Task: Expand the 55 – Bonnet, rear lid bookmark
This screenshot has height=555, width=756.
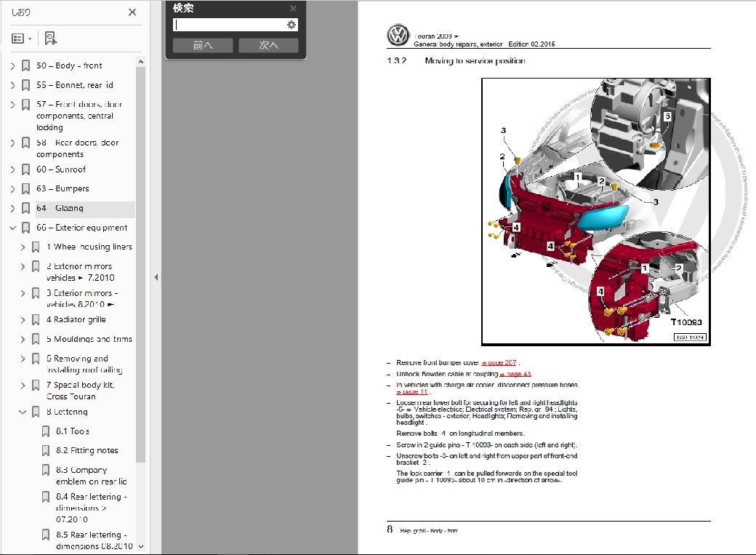Action: [13, 85]
